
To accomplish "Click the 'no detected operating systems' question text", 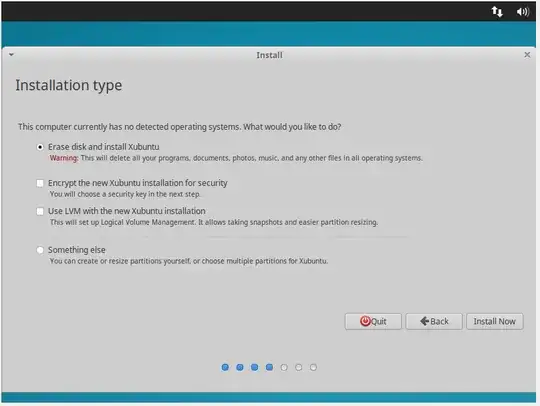I will point(179,127).
